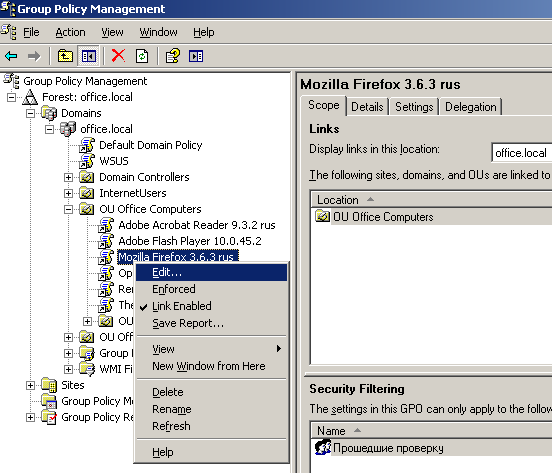Sort by the Location column header

(x=432, y=200)
